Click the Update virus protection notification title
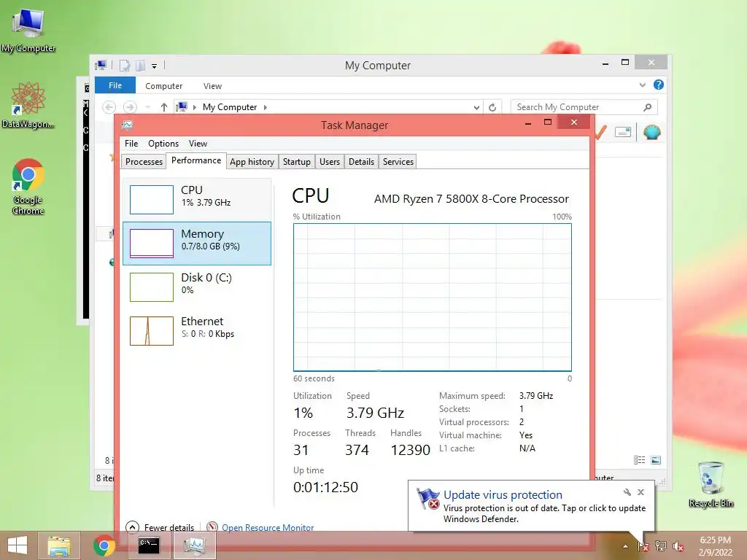Viewport: 747px width, 560px height. 503,495
